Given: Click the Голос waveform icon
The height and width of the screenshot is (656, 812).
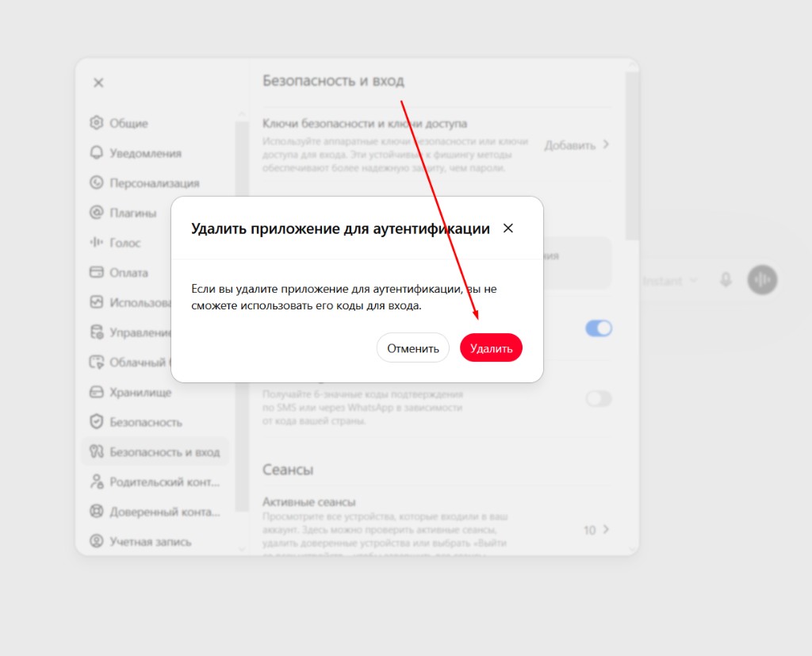Looking at the screenshot, I should coord(96,242).
